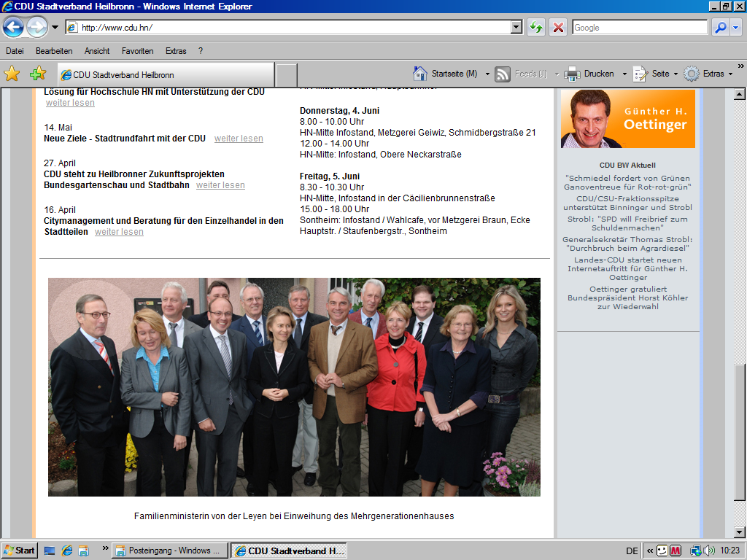Click the red Stop loading icon
The image size is (747, 560).
[x=558, y=28]
